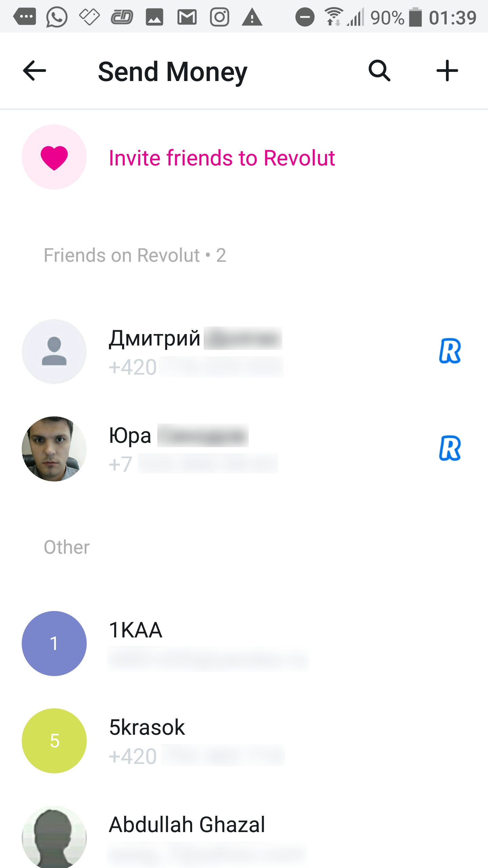Go back using the arrow icon
This screenshot has height=868, width=488.
34,71
